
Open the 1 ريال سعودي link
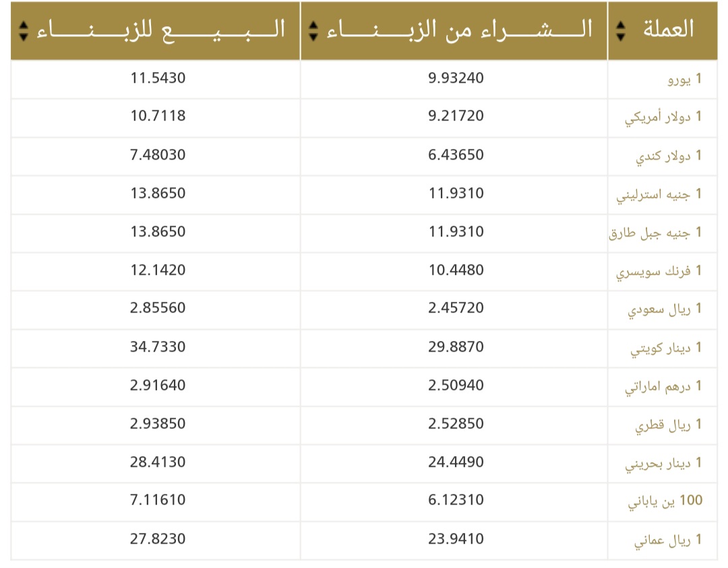[665, 309]
